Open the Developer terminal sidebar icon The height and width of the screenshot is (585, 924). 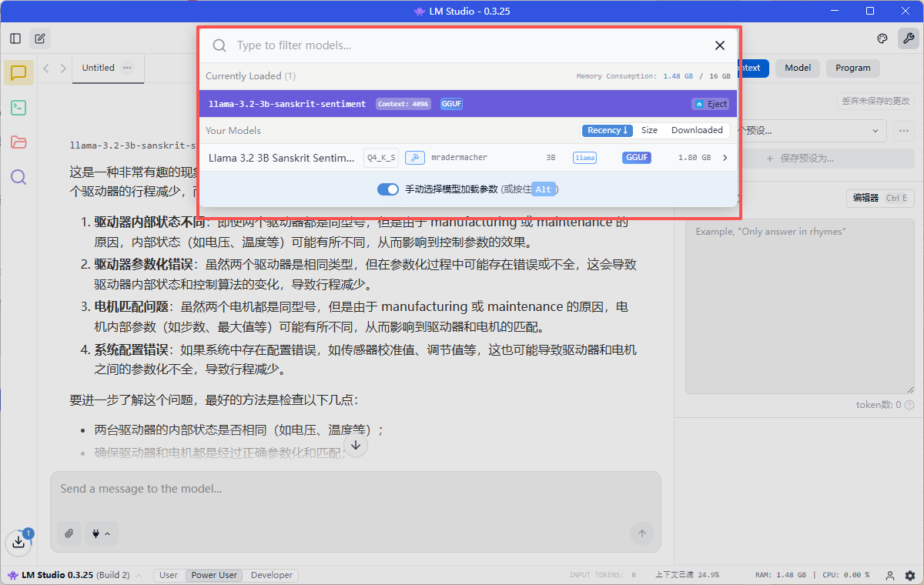coord(18,108)
